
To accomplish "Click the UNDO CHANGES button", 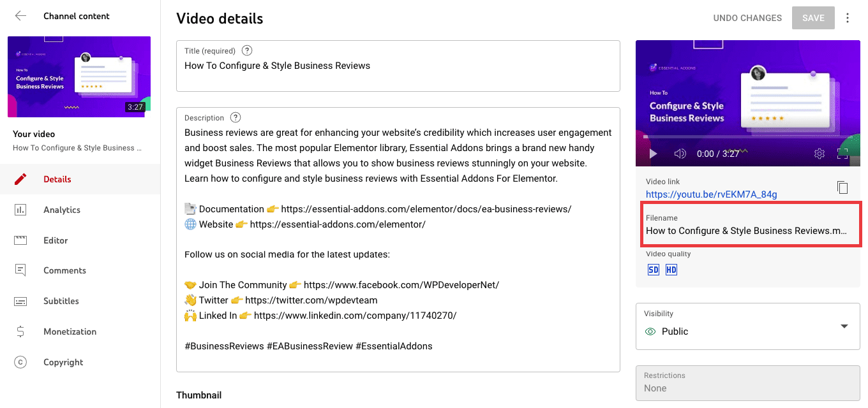I will [747, 18].
